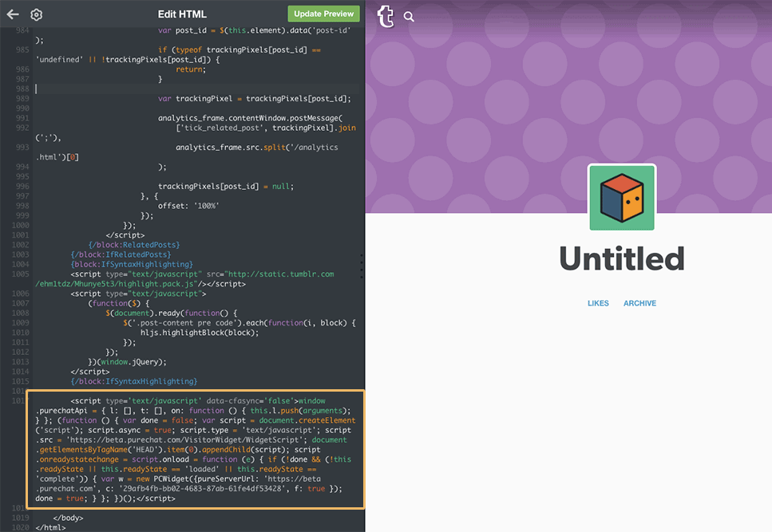Click line number 1005 in gutter

click(20, 274)
